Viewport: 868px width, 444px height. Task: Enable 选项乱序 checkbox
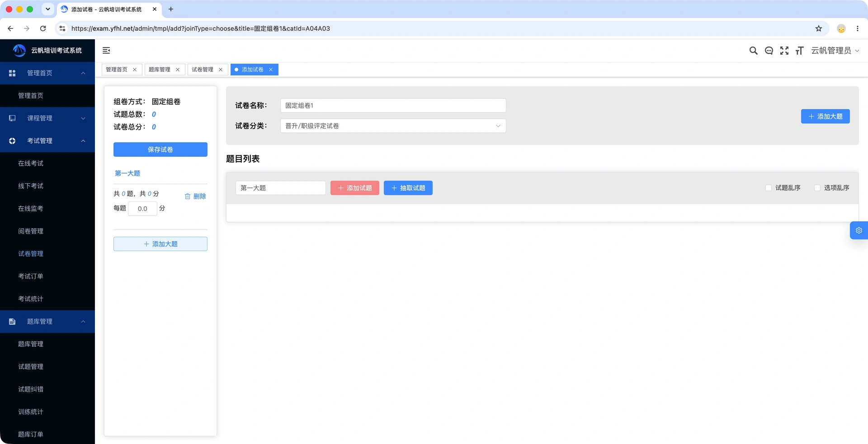(x=817, y=188)
